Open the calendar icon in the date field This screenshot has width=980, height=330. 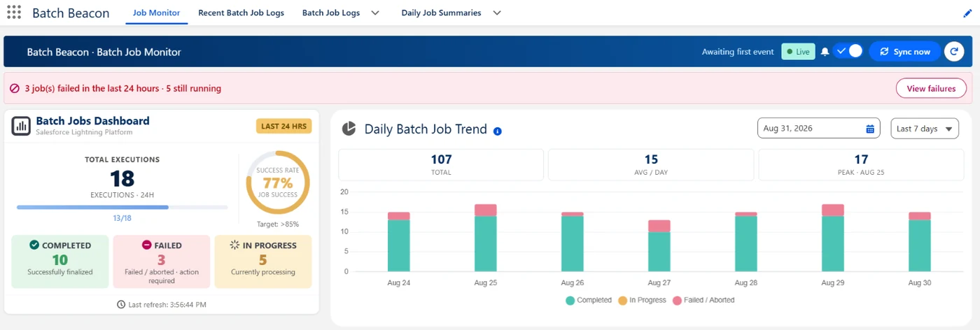tap(870, 129)
